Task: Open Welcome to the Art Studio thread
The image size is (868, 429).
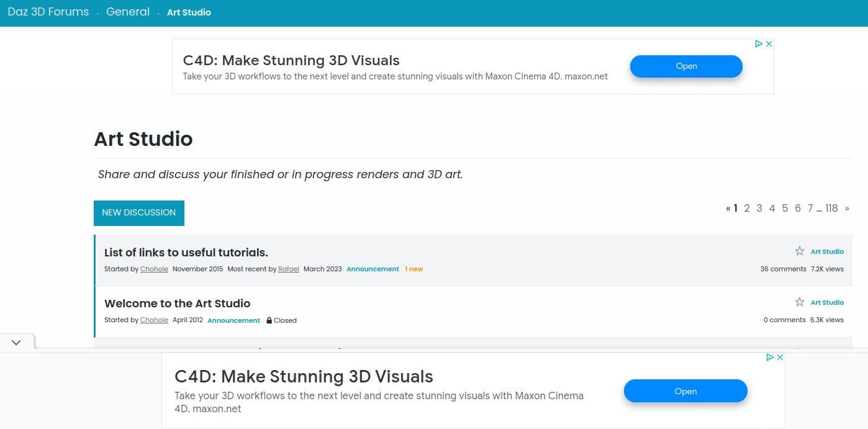Action: 177,304
